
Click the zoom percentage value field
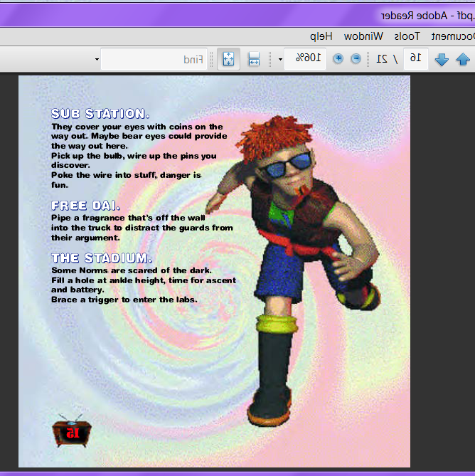(305, 58)
